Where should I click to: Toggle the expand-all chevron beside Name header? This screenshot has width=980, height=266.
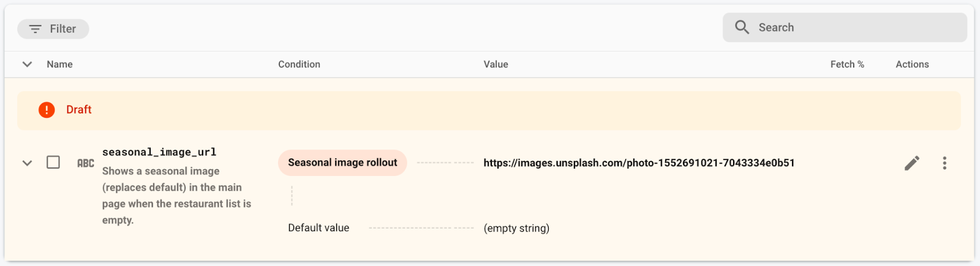pyautogui.click(x=27, y=64)
